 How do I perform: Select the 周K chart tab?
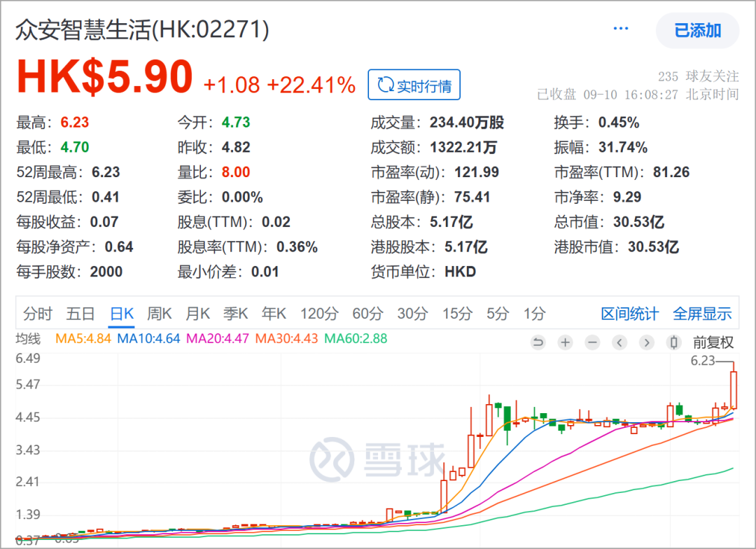(x=159, y=314)
